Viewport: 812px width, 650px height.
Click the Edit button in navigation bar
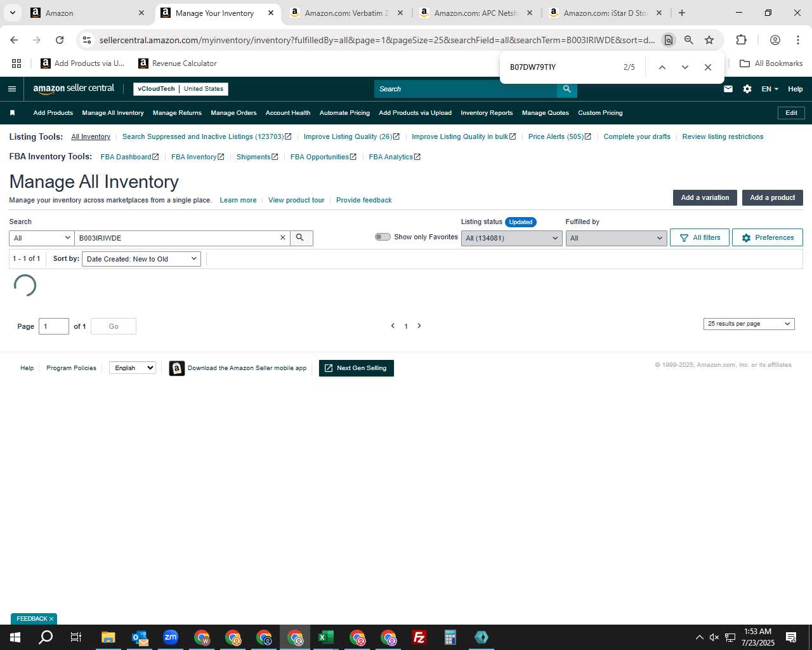pos(791,113)
